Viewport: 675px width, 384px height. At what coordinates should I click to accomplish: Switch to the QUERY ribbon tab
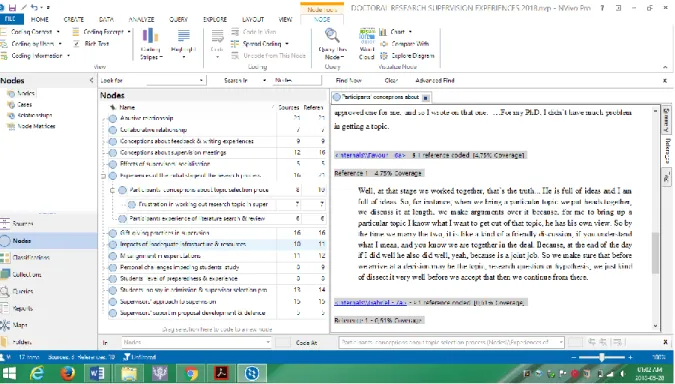click(178, 19)
